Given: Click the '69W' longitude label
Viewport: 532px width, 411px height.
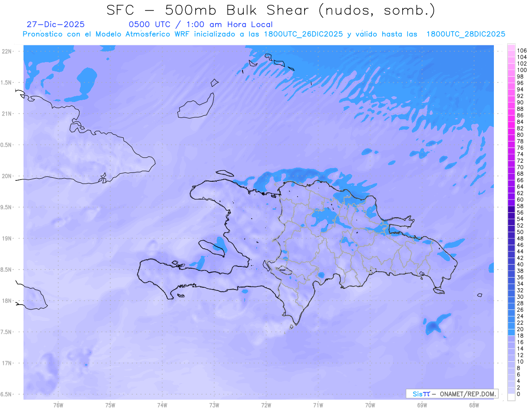Looking at the screenshot, I should tap(422, 405).
